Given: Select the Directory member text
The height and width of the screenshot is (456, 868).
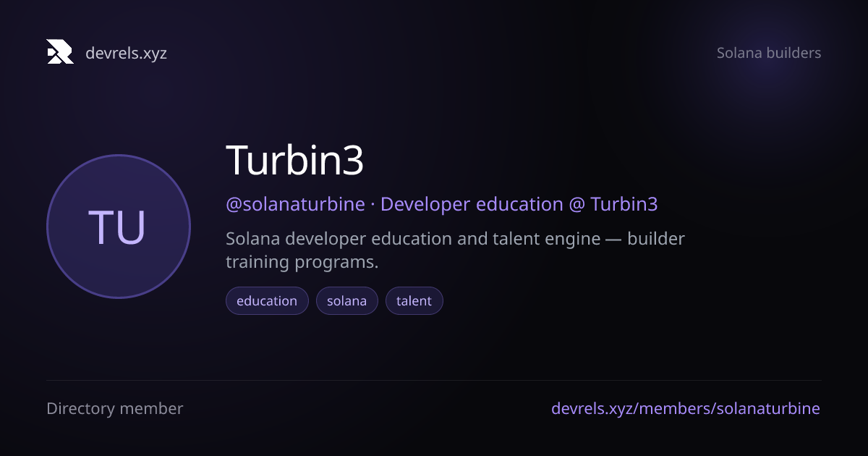Looking at the screenshot, I should tap(115, 408).
